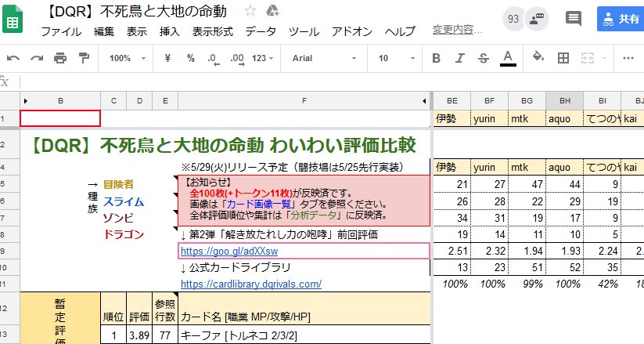Show the active collaborators chat icon
This screenshot has width=644, height=344.
(537, 19)
